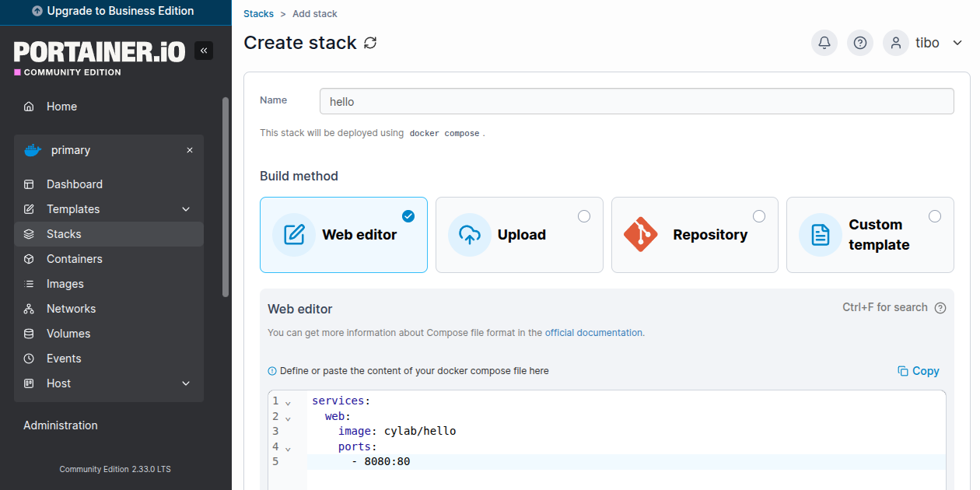Click the user avatar icon
980x490 pixels.
[896, 43]
